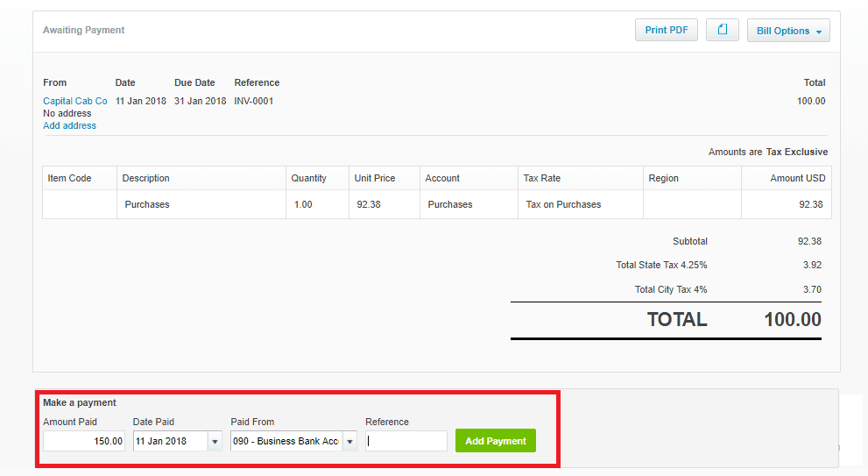Click the Add address link
Screen dimensions: 868x476
tap(70, 125)
